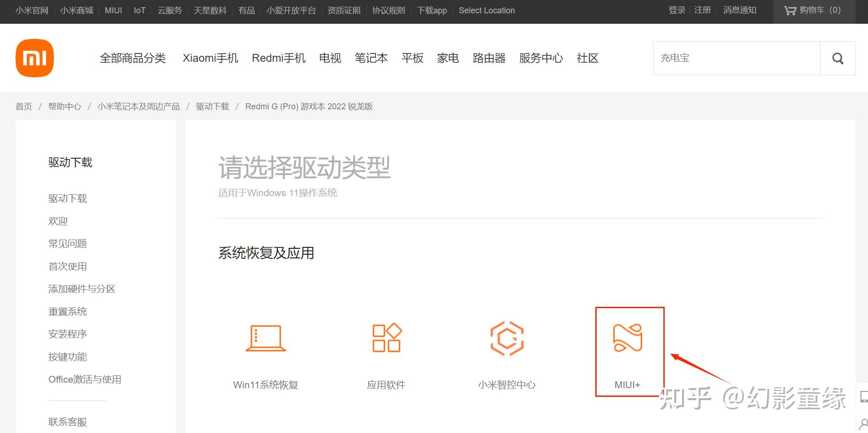Open 小爱开放平台 link
This screenshot has width=868, height=433.
pos(291,10)
